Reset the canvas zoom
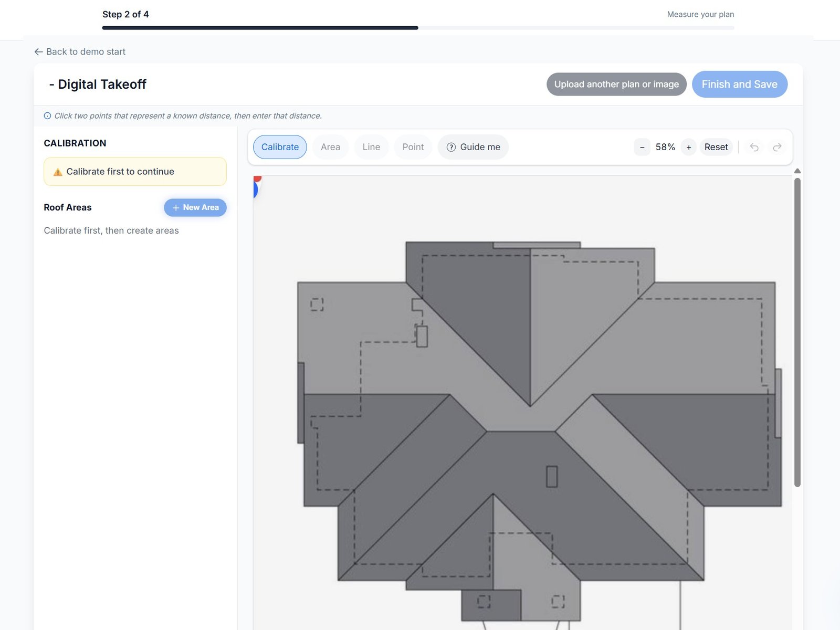Viewport: 840px width, 630px height. (x=716, y=147)
